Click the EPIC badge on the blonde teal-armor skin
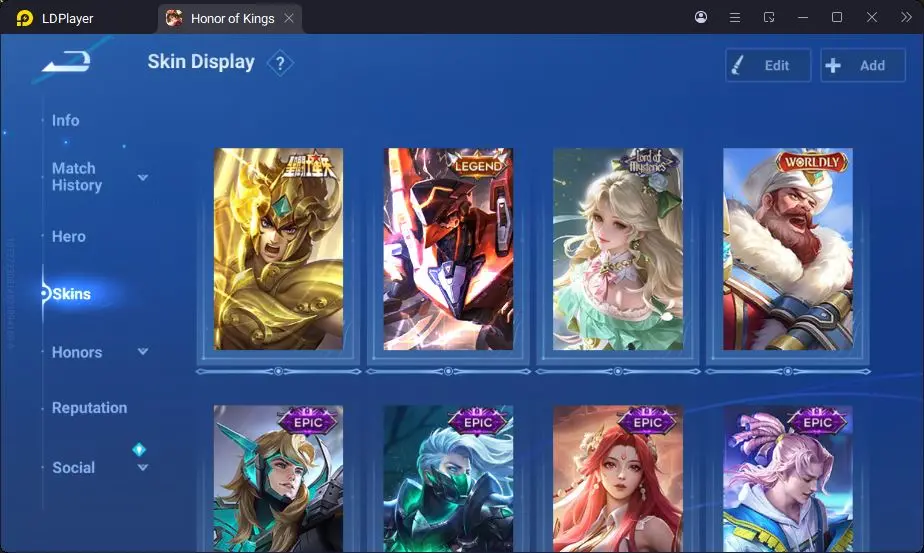 (x=308, y=422)
